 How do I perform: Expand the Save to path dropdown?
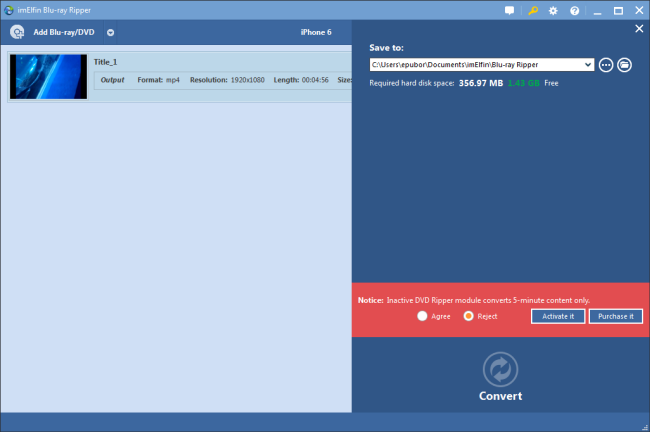tap(588, 65)
